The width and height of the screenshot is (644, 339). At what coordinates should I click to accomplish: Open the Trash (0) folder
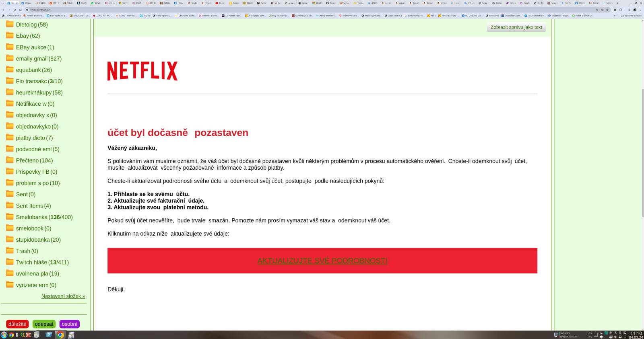(x=27, y=251)
